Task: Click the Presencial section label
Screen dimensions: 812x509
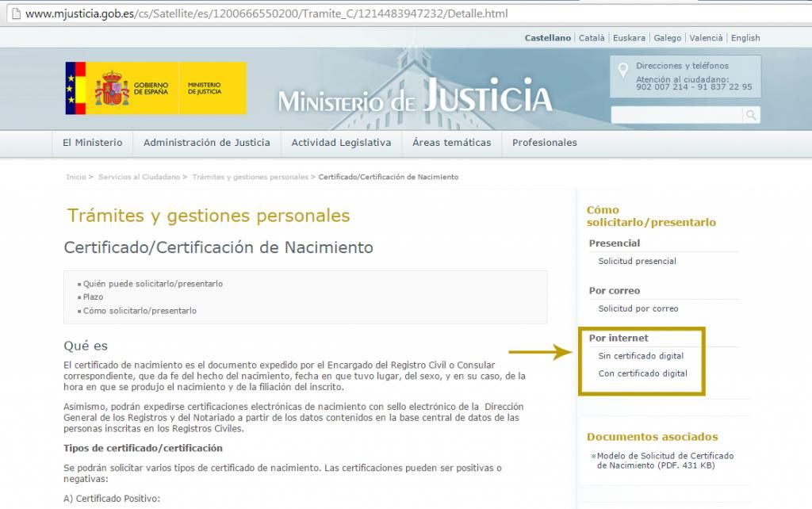Action: [x=615, y=243]
